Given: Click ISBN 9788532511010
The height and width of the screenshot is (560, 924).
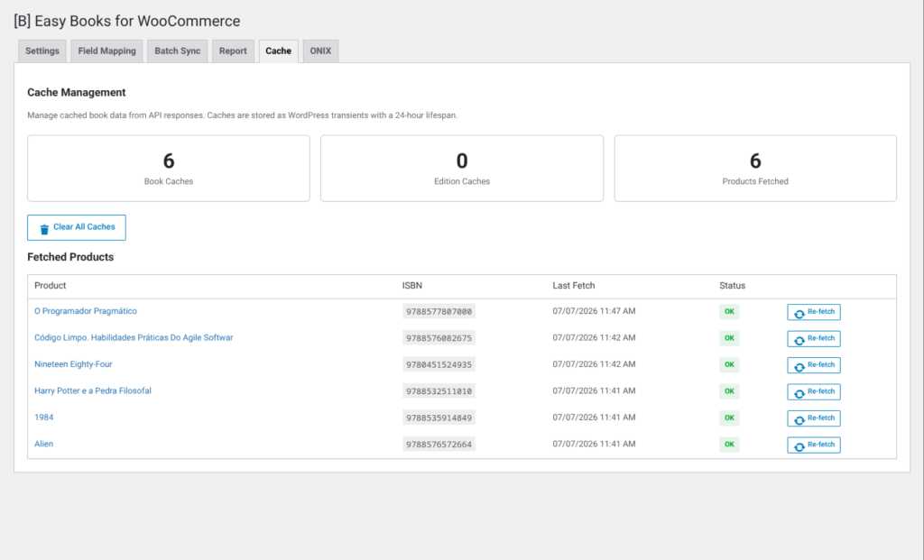Looking at the screenshot, I should [439, 391].
